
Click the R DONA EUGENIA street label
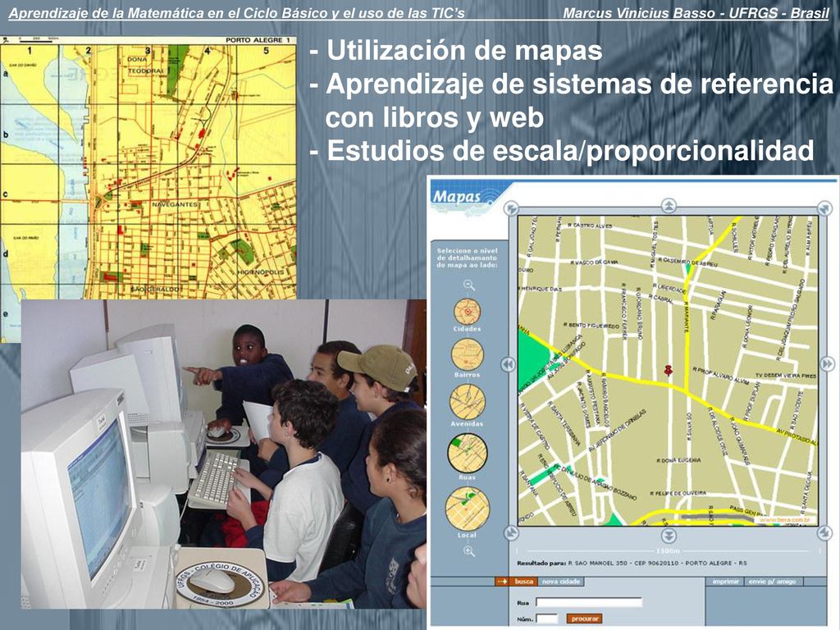coord(678,460)
